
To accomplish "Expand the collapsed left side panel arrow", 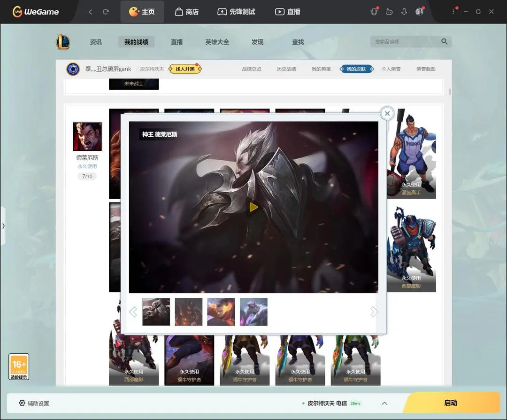I will click(x=3, y=226).
